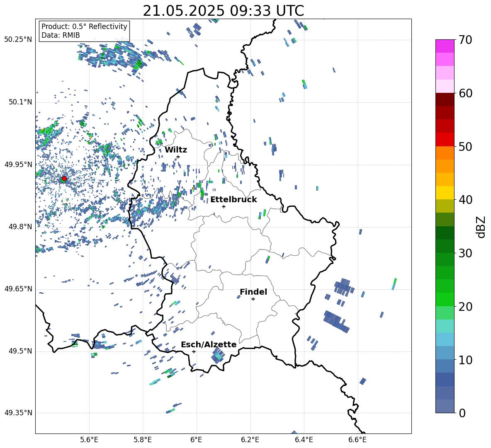
Task: Click the Esch/Alzette station cross marker
Action: tap(194, 351)
